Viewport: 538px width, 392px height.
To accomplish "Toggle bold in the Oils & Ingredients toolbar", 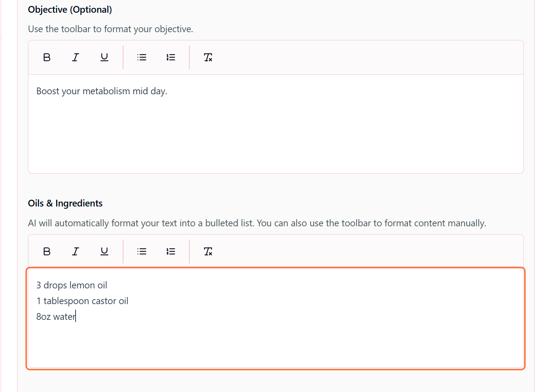I will tap(47, 251).
